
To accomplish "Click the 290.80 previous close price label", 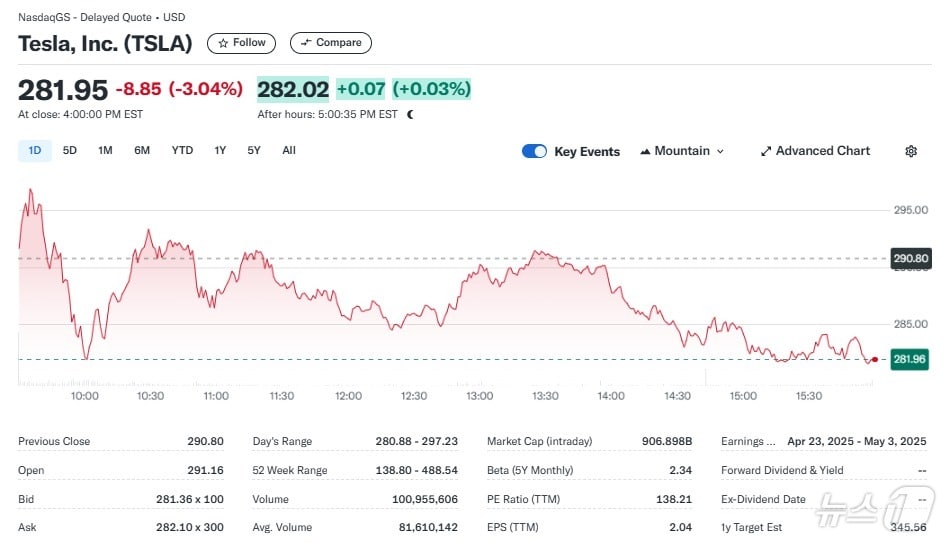I will (x=910, y=258).
